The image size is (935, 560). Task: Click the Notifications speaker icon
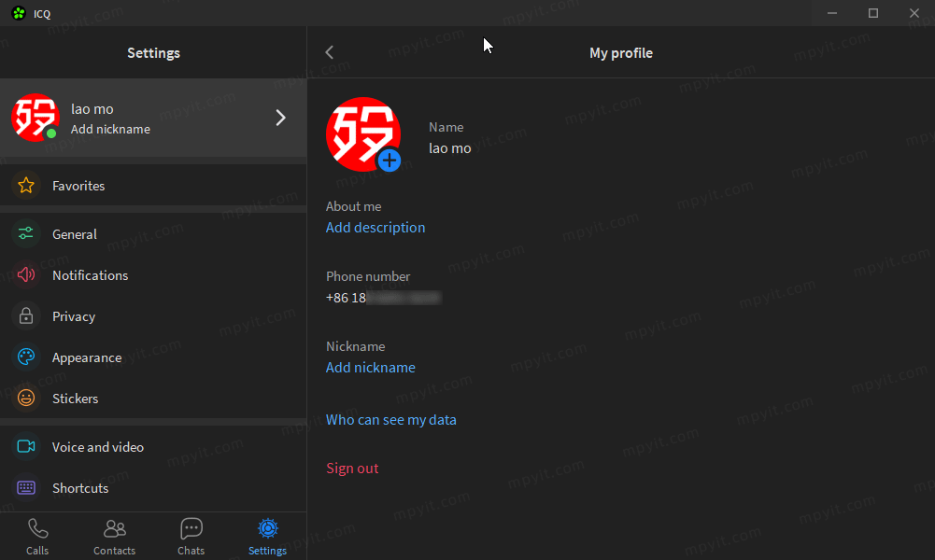[25, 275]
